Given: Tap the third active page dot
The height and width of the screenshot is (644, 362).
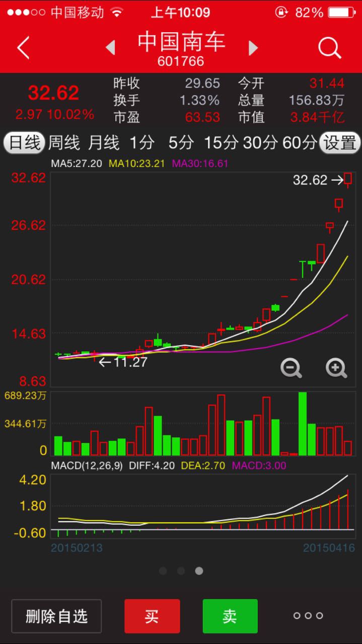Looking at the screenshot, I should tap(199, 571).
